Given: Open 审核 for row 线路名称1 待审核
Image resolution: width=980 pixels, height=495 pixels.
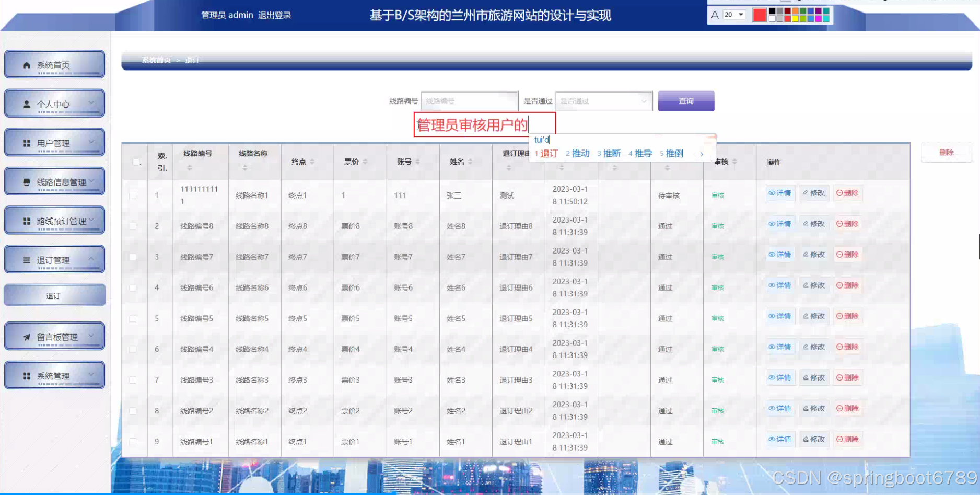Looking at the screenshot, I should [x=718, y=195].
